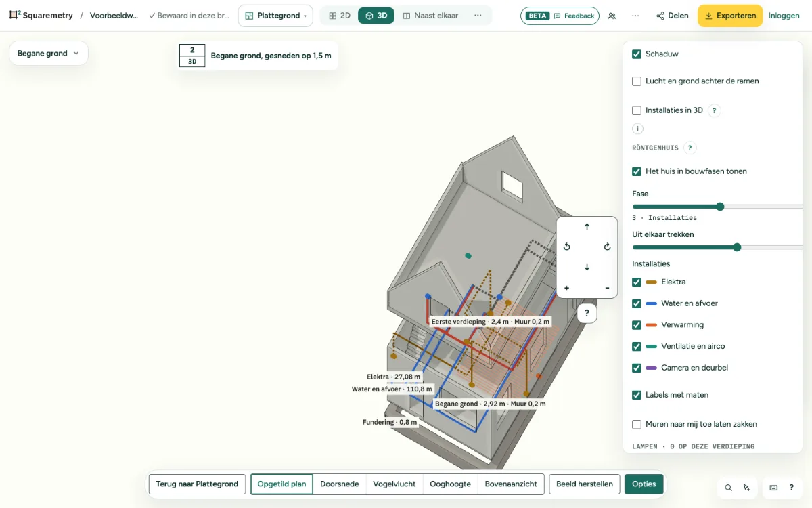812x508 pixels.
Task: Select the Doorsnede view
Action: (339, 484)
